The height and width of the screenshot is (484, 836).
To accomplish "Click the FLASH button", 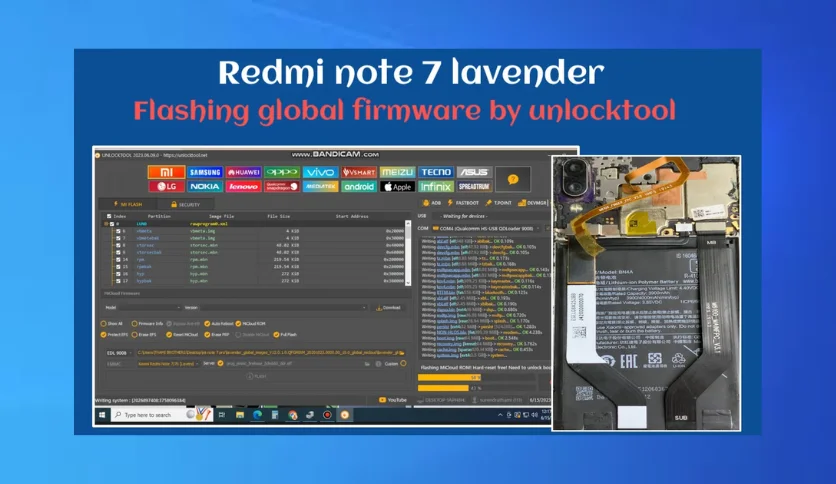I will click(x=256, y=376).
